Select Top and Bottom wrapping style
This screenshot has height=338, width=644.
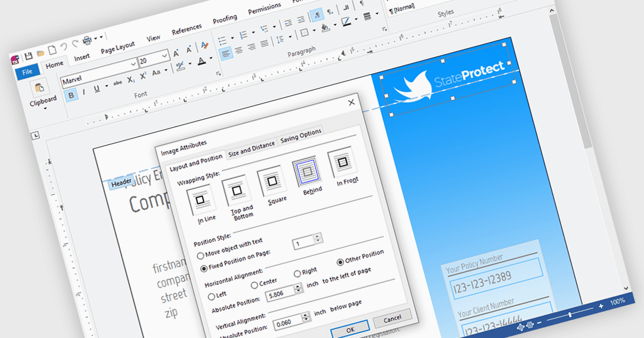pos(236,191)
